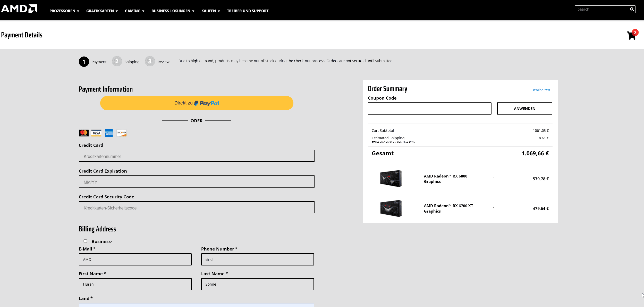
Task: Focus the Kreditkarten-Sicherheitscode field
Action: point(197,207)
